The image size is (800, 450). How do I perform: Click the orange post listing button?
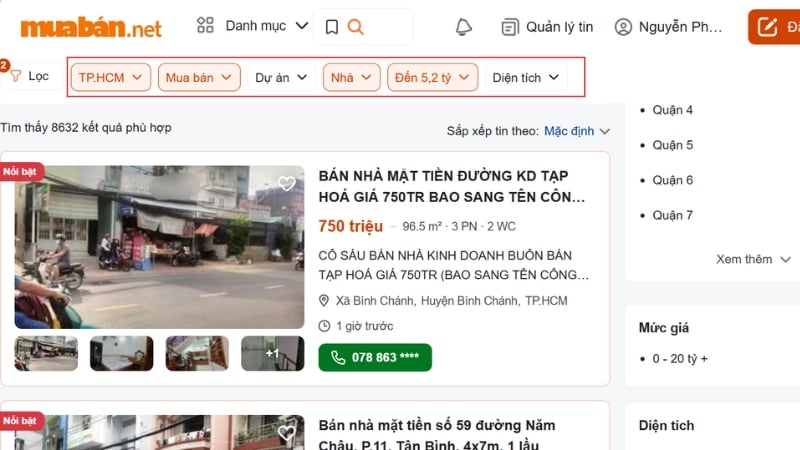tap(774, 27)
